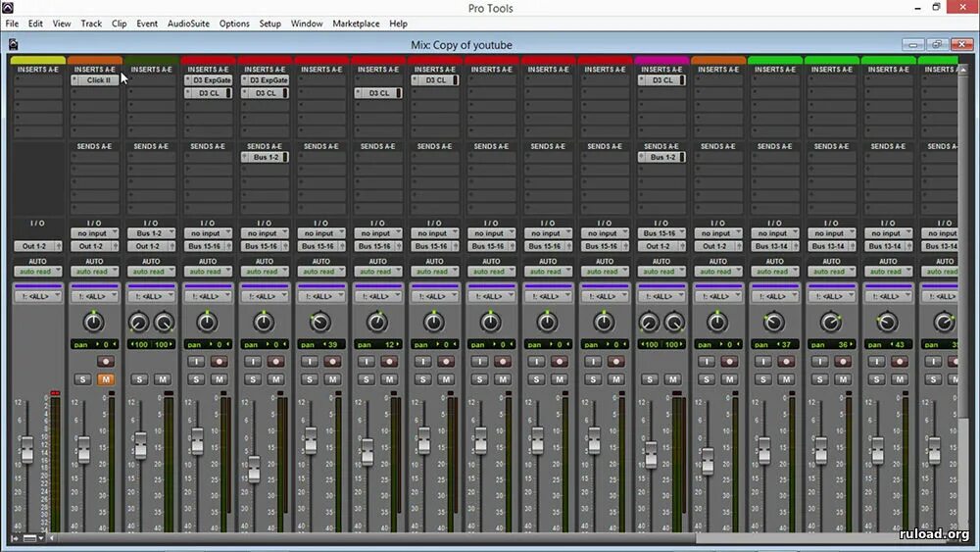Viewport: 980px width, 552px height.
Task: Click the pan knob of track panned 43
Action: click(x=887, y=322)
